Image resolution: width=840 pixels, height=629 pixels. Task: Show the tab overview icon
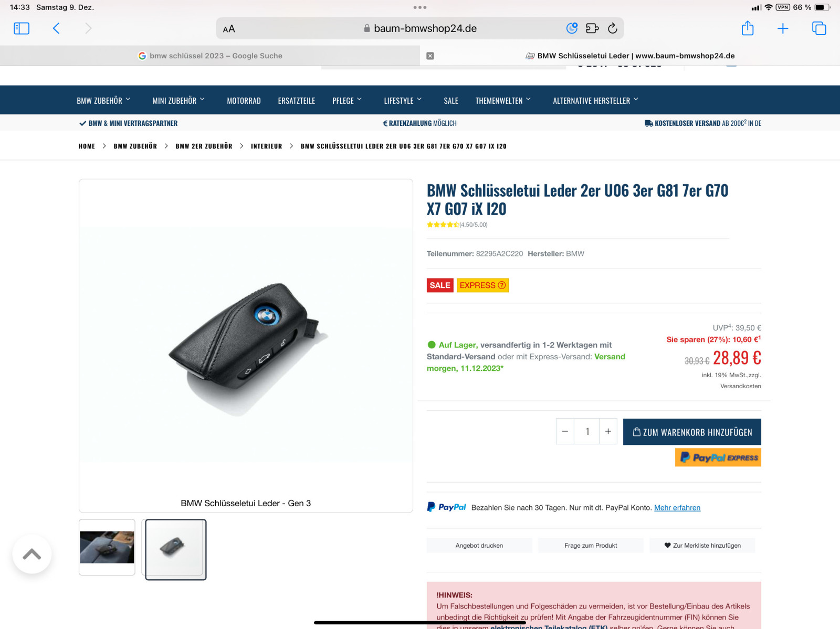point(819,28)
